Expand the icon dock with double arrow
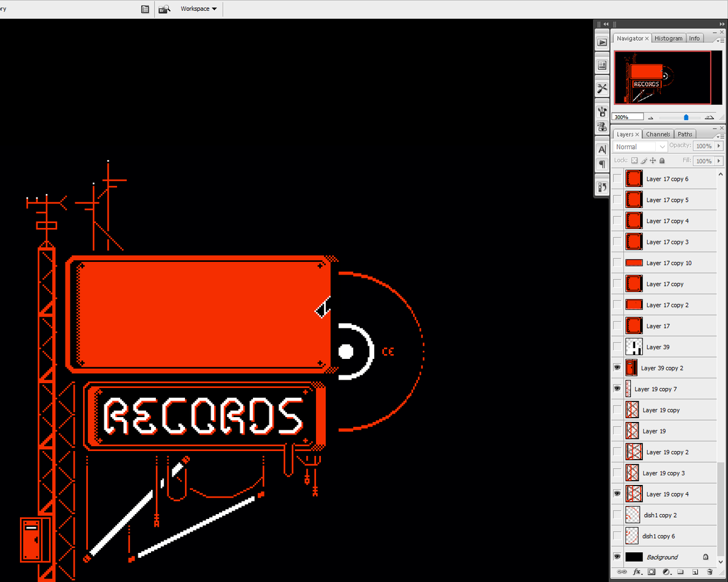The height and width of the screenshot is (582, 728). (x=605, y=24)
